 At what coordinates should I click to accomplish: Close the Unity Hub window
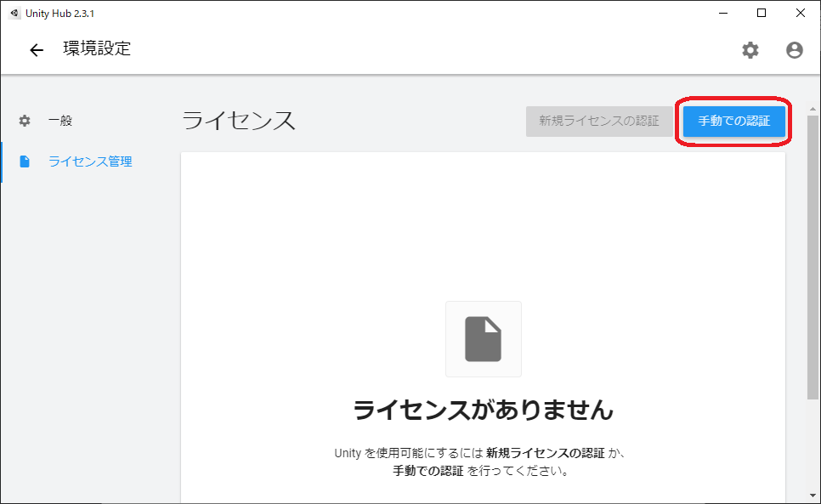(801, 13)
